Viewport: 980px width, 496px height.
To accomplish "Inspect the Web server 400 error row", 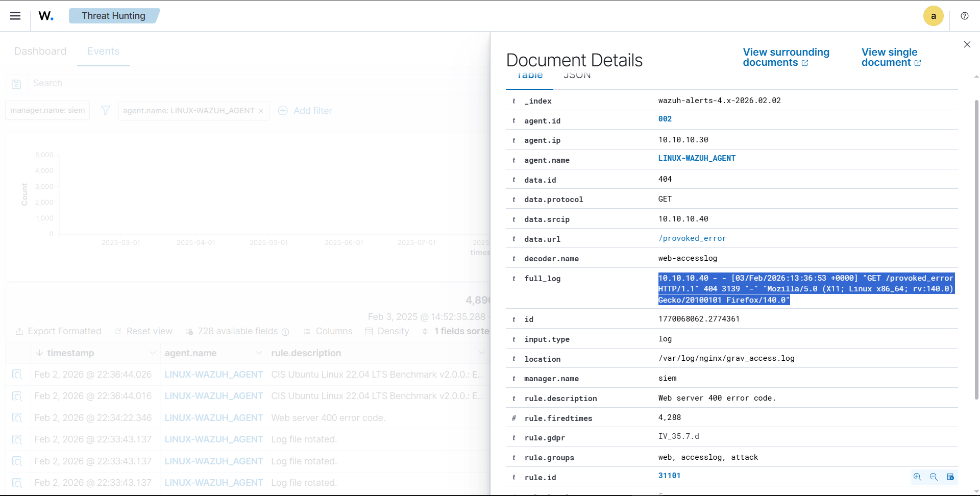I will coord(17,418).
